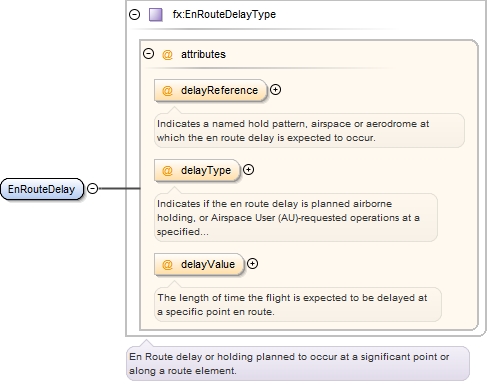The width and height of the screenshot is (488, 384).
Task: Click the @ icon in delayType box
Action: point(167,170)
